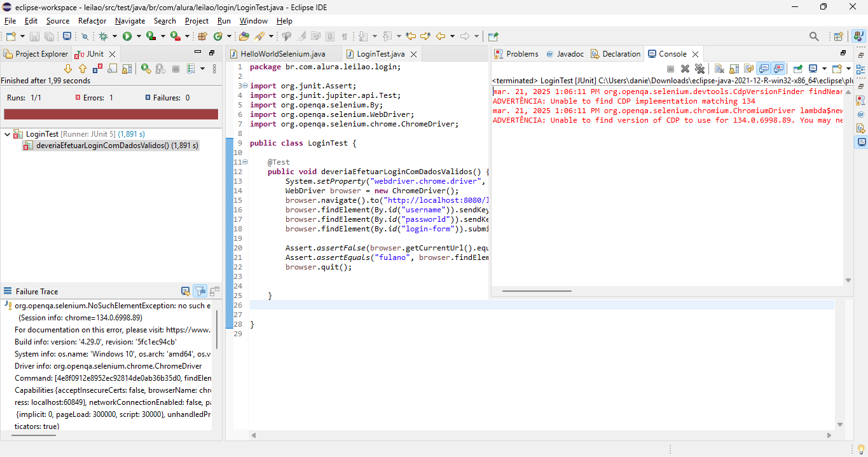Click the Debug bug icon
The height and width of the screenshot is (457, 868).
pyautogui.click(x=104, y=37)
